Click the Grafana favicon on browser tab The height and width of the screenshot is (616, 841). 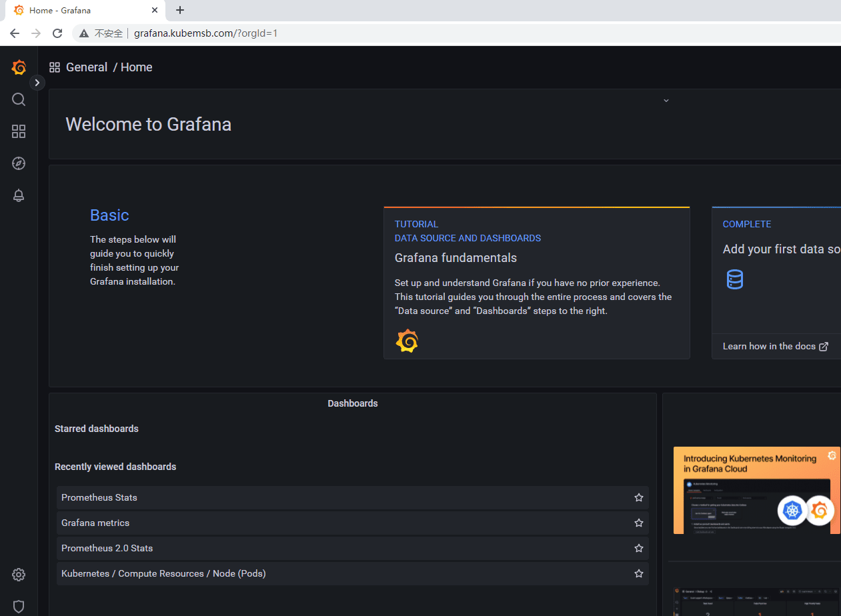(x=19, y=11)
